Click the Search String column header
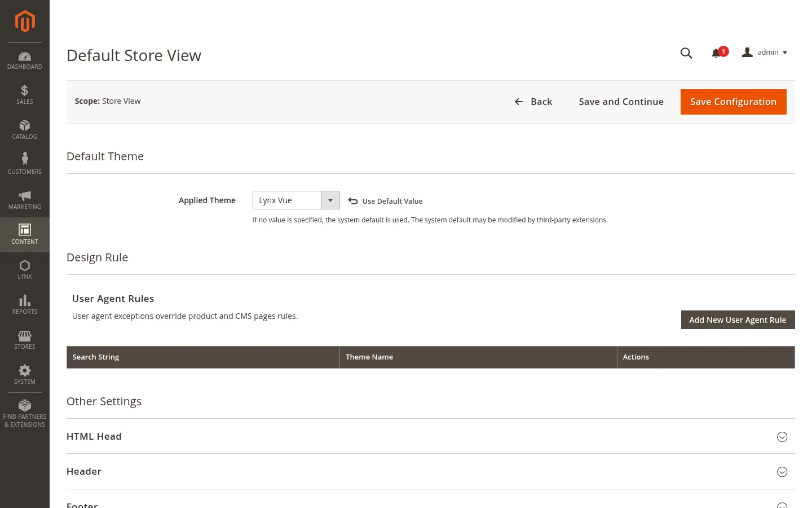 coord(203,357)
